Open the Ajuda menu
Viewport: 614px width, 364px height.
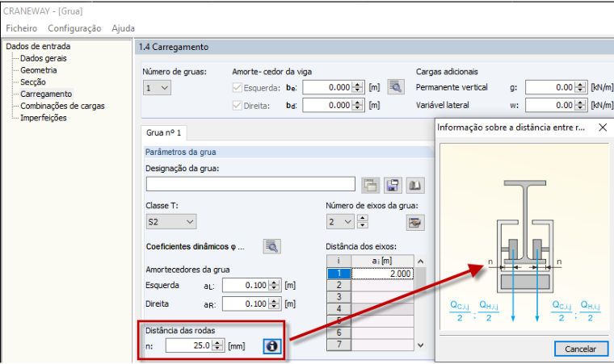(123, 28)
